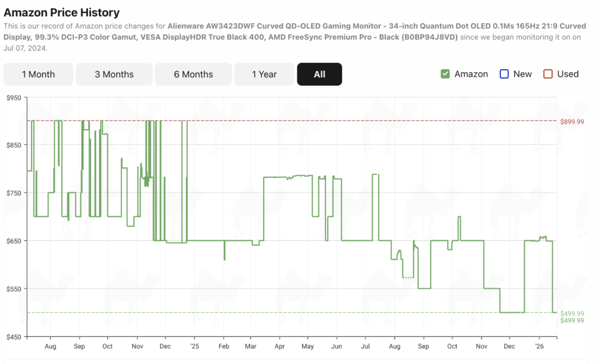This screenshot has width=597, height=364.
Task: Switch chart to 3 Months view
Action: [114, 74]
